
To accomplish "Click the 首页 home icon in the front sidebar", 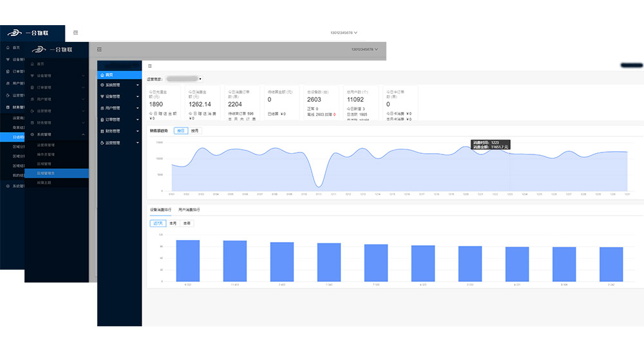I will (102, 74).
